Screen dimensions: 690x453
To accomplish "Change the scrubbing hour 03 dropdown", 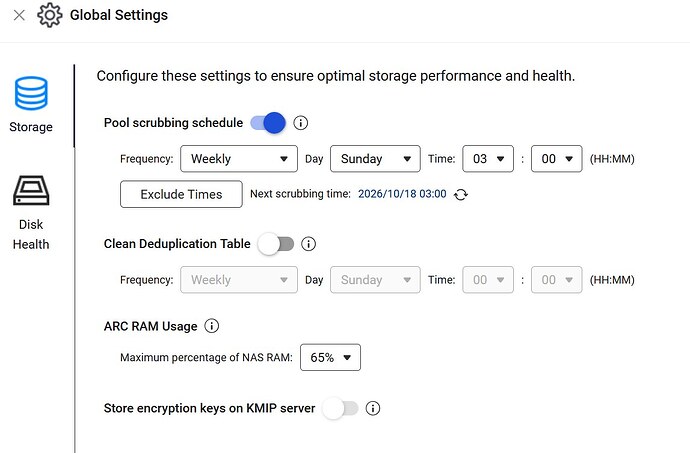I will [488, 159].
